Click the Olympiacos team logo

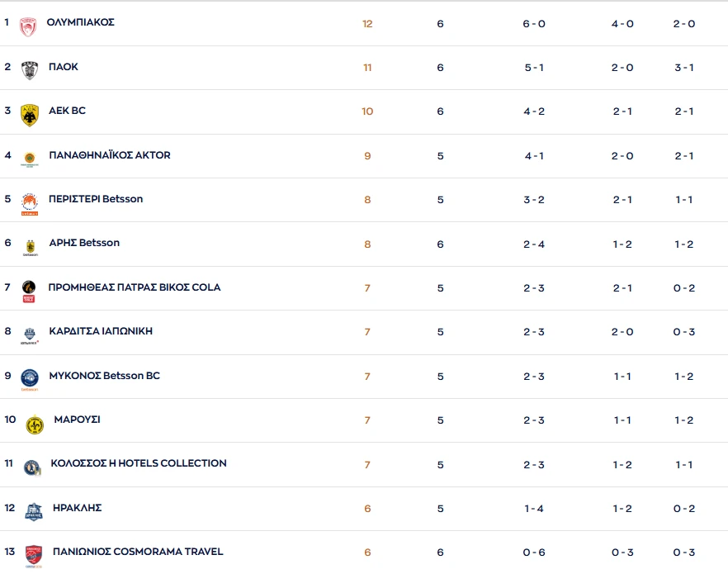coord(29,26)
